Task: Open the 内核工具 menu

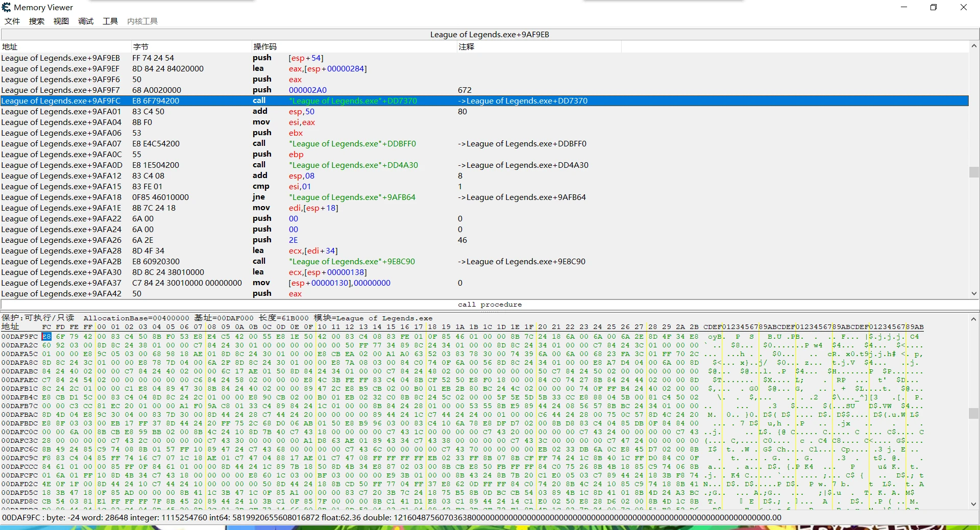Action: pos(142,21)
